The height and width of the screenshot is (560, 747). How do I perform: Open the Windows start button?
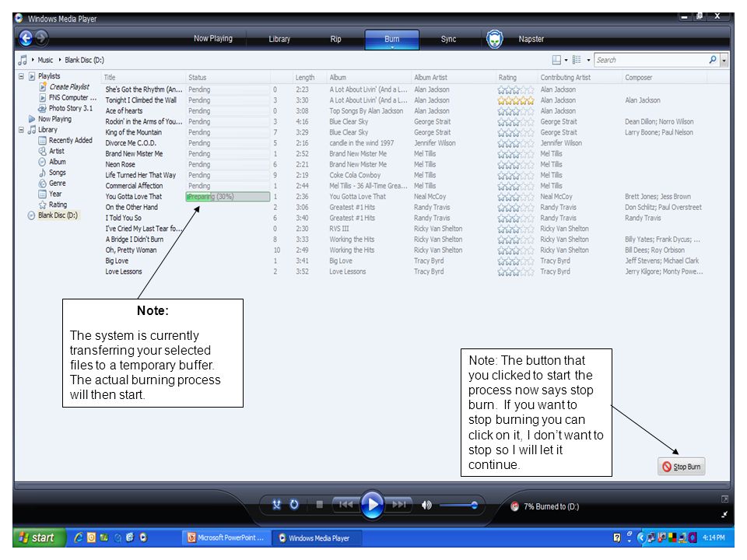(x=37, y=538)
